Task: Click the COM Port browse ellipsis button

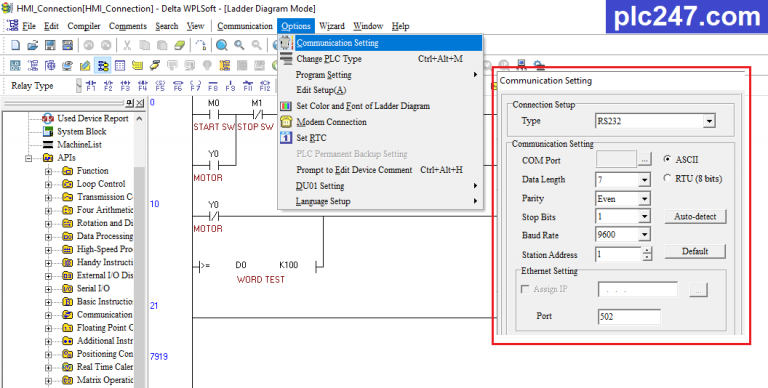Action: (644, 160)
